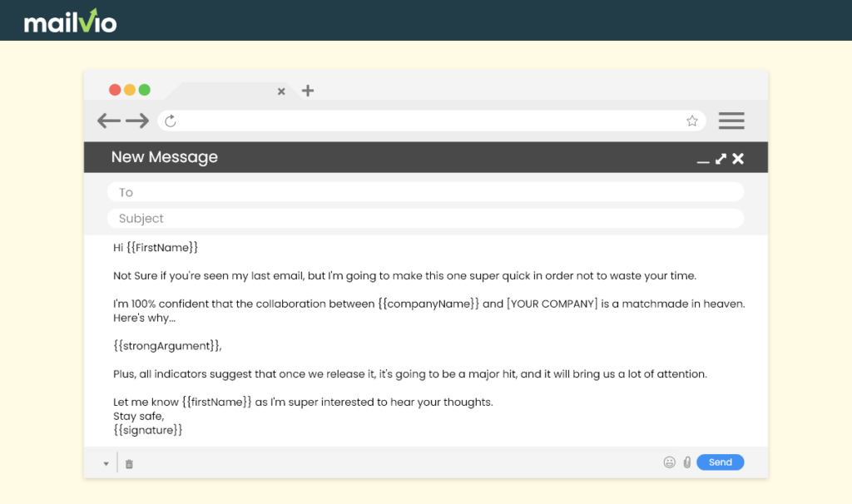Image resolution: width=852 pixels, height=504 pixels.
Task: Expand the New Message window to full size
Action: (x=721, y=159)
